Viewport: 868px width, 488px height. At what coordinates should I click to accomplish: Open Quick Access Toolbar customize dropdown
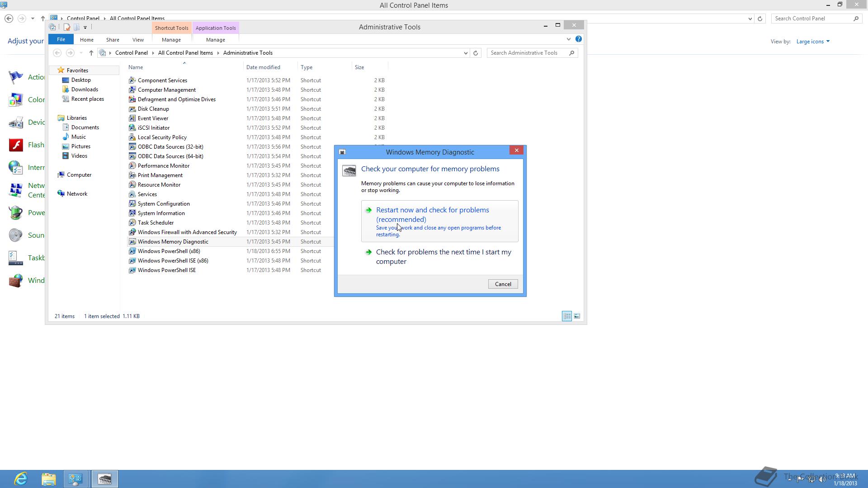(85, 28)
